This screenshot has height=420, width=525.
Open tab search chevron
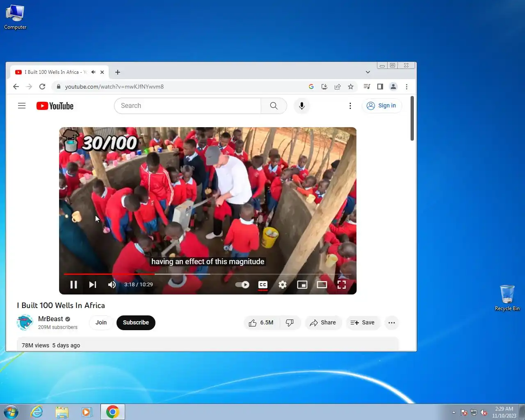pos(368,72)
